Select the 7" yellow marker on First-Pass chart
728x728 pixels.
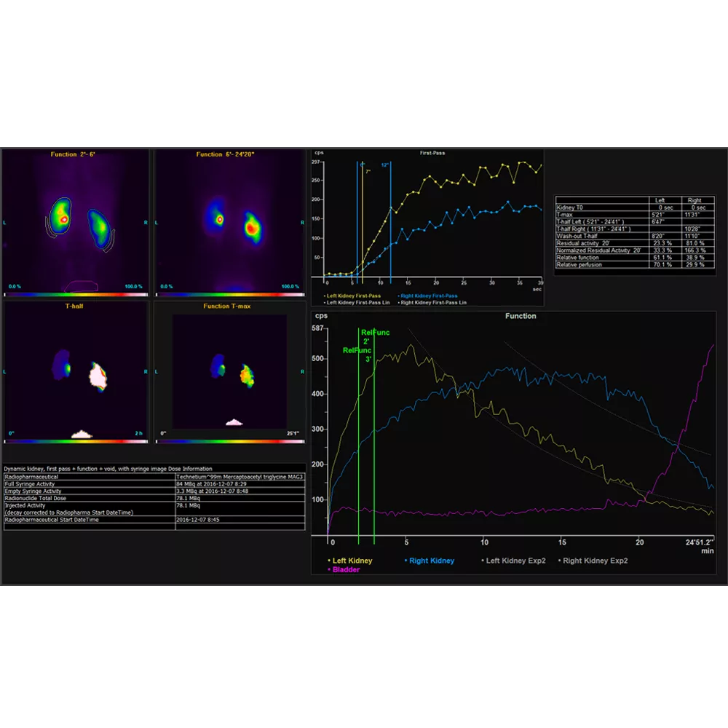pos(363,223)
